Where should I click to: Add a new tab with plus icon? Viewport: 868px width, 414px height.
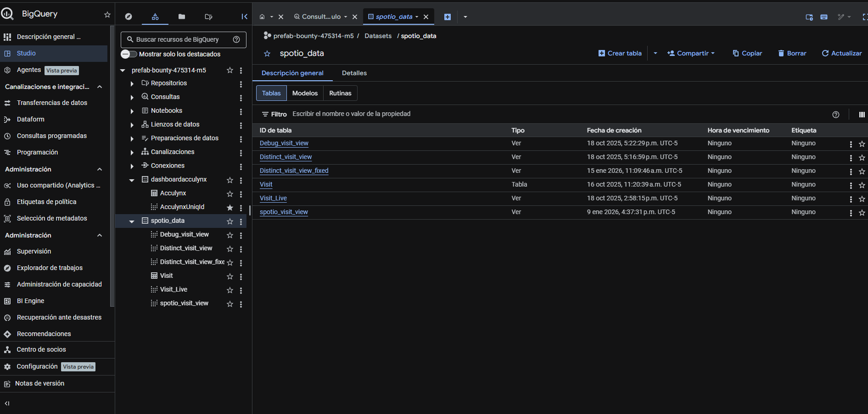pos(448,17)
